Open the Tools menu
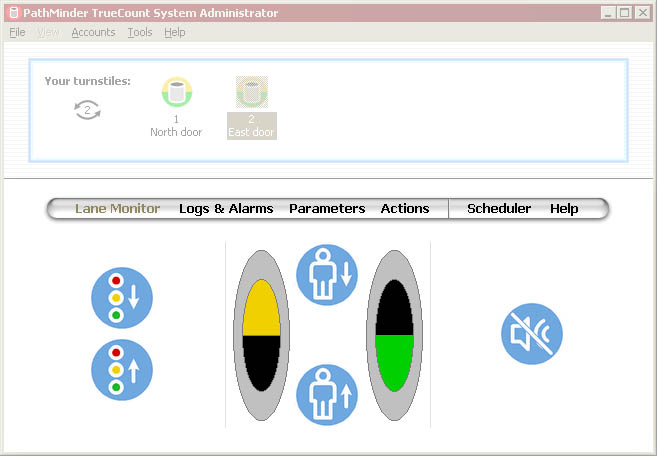 pyautogui.click(x=140, y=32)
